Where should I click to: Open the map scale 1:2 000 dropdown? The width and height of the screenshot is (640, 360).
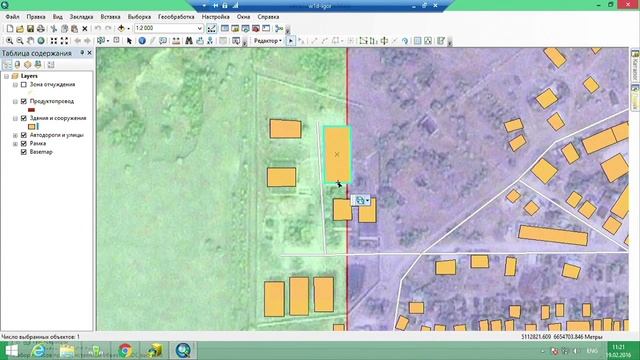click(x=200, y=29)
